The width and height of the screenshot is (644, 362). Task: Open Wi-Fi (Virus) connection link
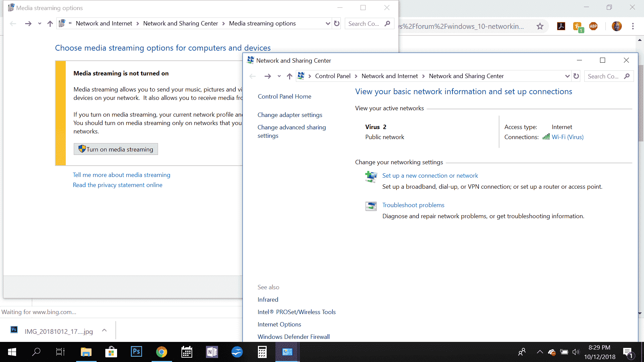click(x=567, y=137)
